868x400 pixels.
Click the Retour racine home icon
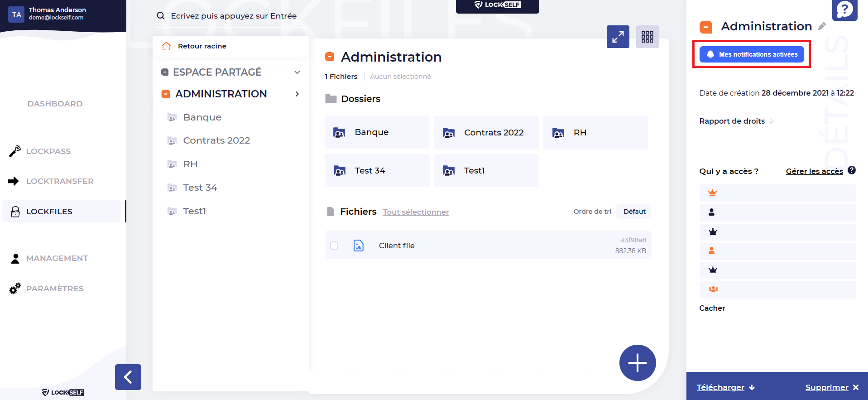coord(167,46)
